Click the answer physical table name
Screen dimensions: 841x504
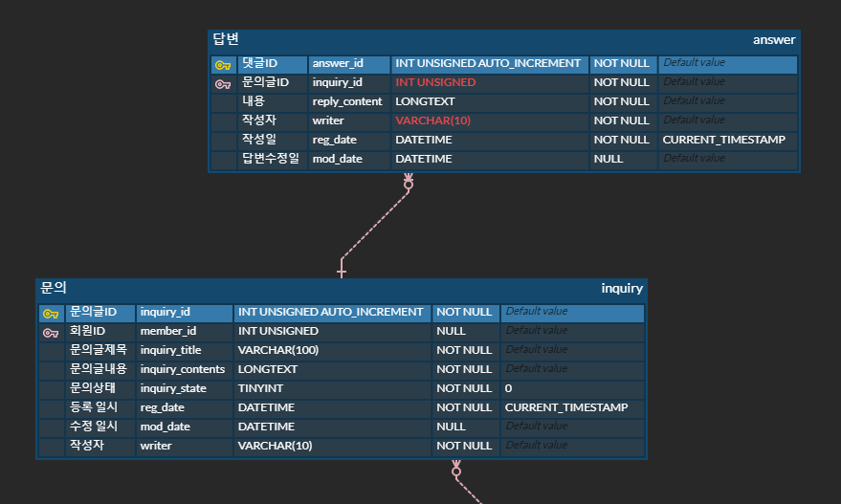point(774,39)
